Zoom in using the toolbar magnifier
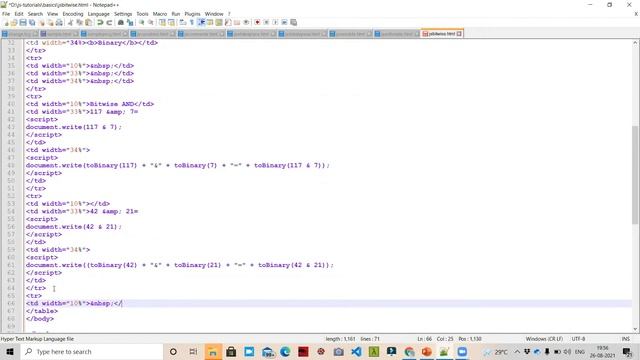The image size is (640, 360). point(142,22)
